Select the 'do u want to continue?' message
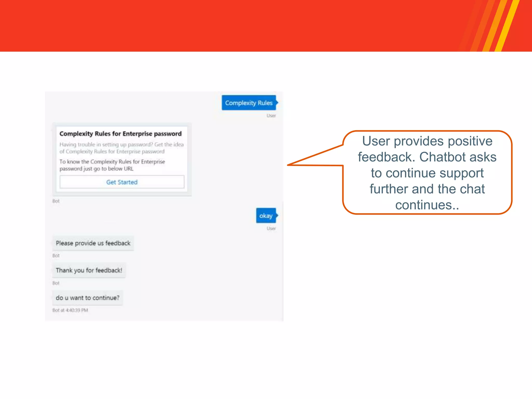This screenshot has height=399, width=532. pyautogui.click(x=88, y=298)
